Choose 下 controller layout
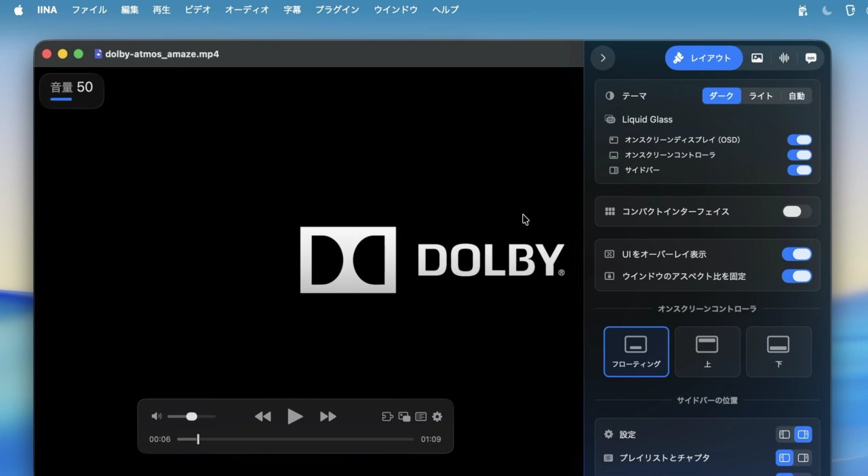Viewport: 868px width, 476px height. pos(778,352)
